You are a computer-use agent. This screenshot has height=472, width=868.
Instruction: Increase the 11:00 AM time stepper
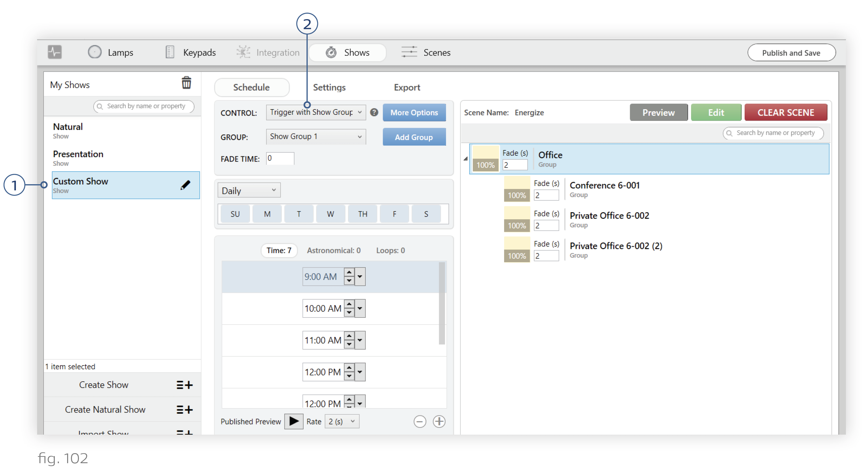pyautogui.click(x=349, y=336)
